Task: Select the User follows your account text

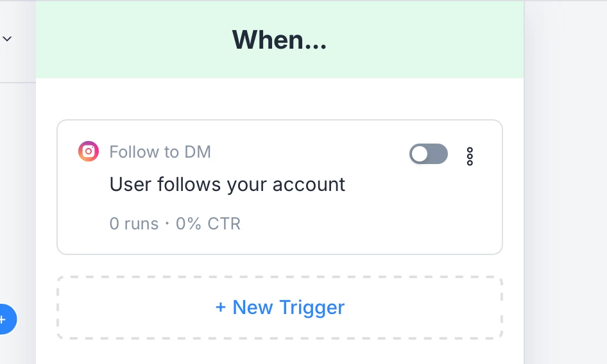Action: click(227, 185)
